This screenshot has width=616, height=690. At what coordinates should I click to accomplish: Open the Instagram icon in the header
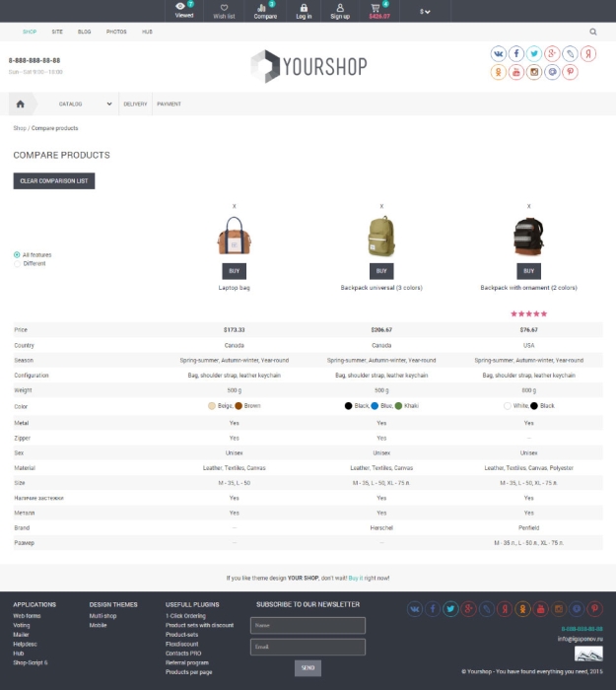coord(534,72)
